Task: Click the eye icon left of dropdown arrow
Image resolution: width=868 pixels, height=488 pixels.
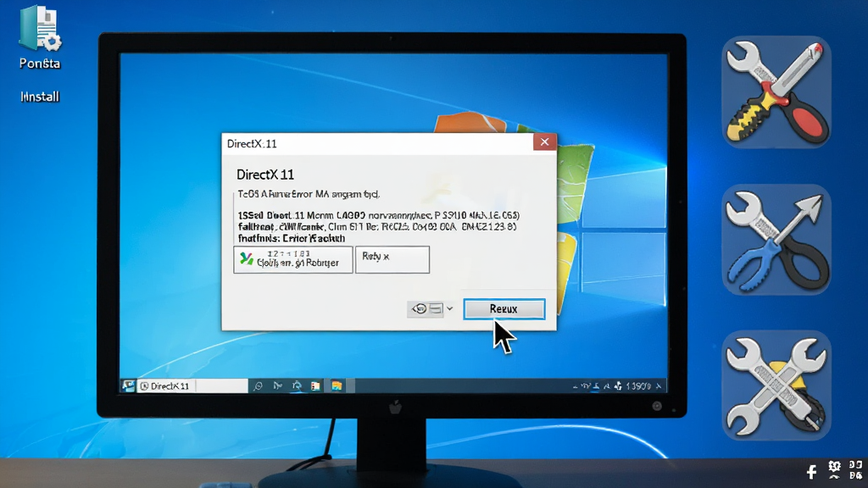Action: 420,308
